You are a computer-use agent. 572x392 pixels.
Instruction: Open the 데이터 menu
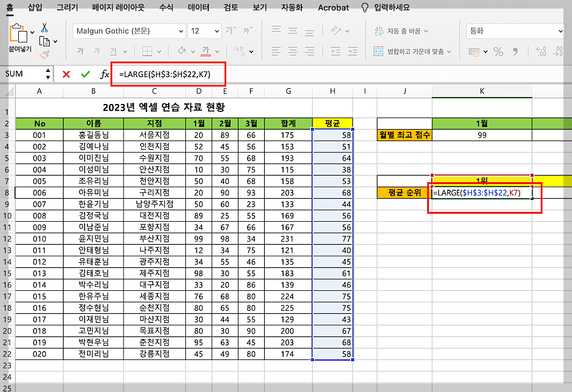(x=199, y=8)
